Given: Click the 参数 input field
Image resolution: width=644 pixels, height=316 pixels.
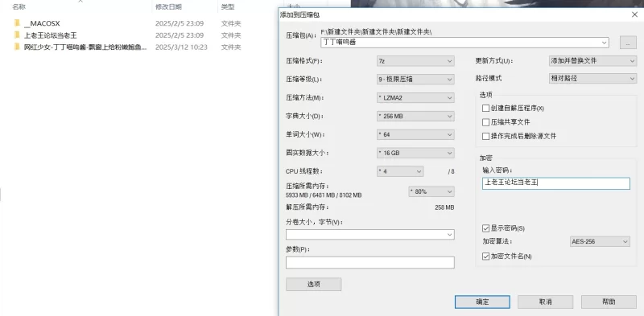Looking at the screenshot, I should click(x=370, y=263).
